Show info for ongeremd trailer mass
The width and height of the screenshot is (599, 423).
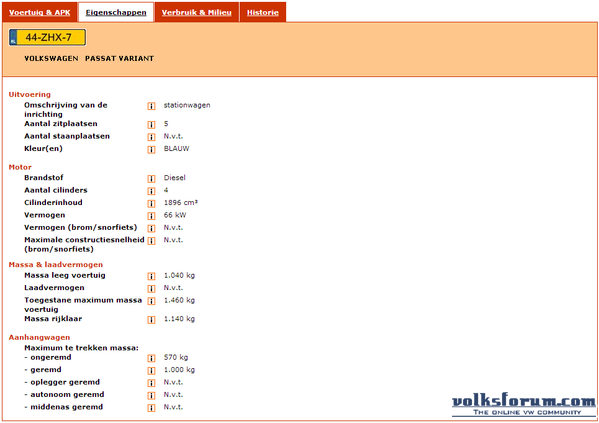tap(151, 358)
